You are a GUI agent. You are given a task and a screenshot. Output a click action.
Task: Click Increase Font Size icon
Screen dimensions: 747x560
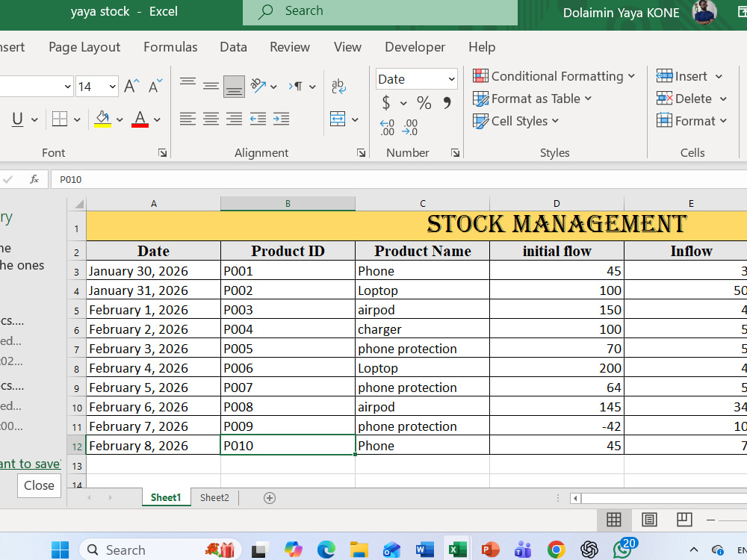coord(131,86)
